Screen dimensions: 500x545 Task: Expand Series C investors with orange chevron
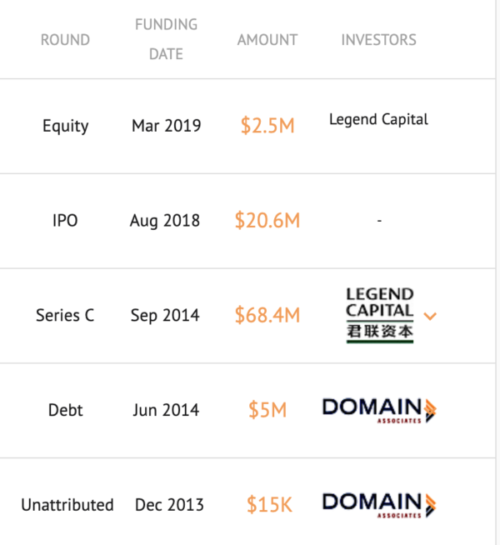click(430, 316)
